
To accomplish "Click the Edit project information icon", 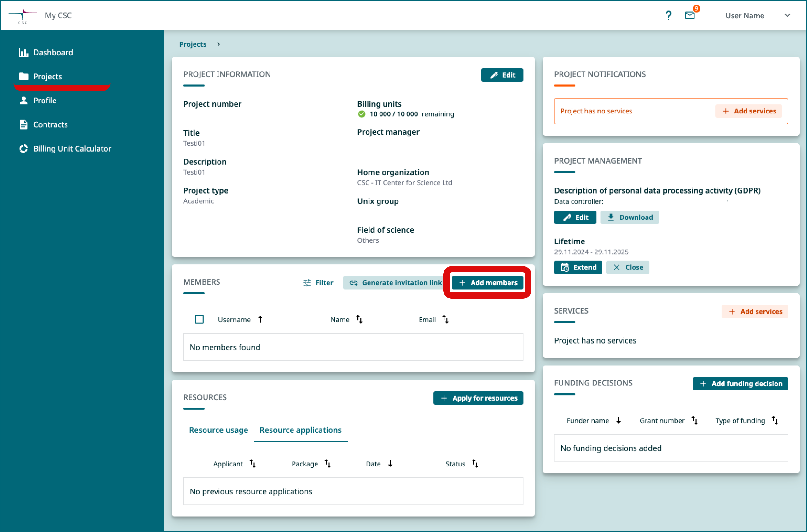I will (x=501, y=74).
